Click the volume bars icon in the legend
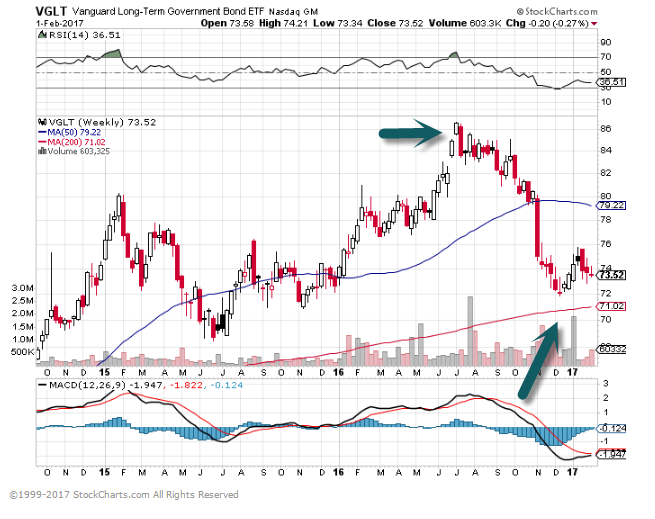The width and height of the screenshot is (655, 519). tap(42, 151)
